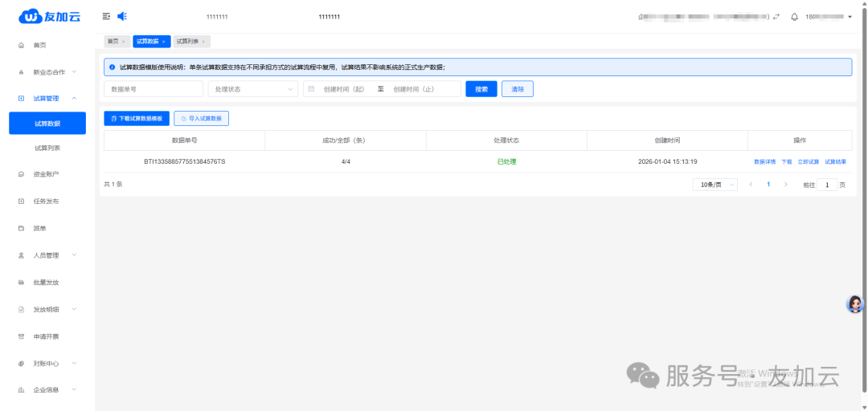Collapse the sidebar menu toggle icon
The image size is (868, 411).
click(106, 17)
